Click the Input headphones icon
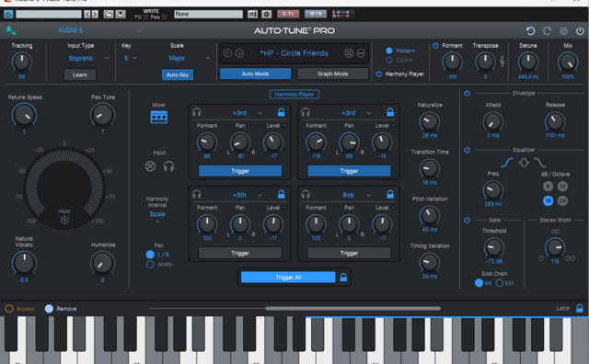Image resolution: width=589 pixels, height=364 pixels. 168,165
